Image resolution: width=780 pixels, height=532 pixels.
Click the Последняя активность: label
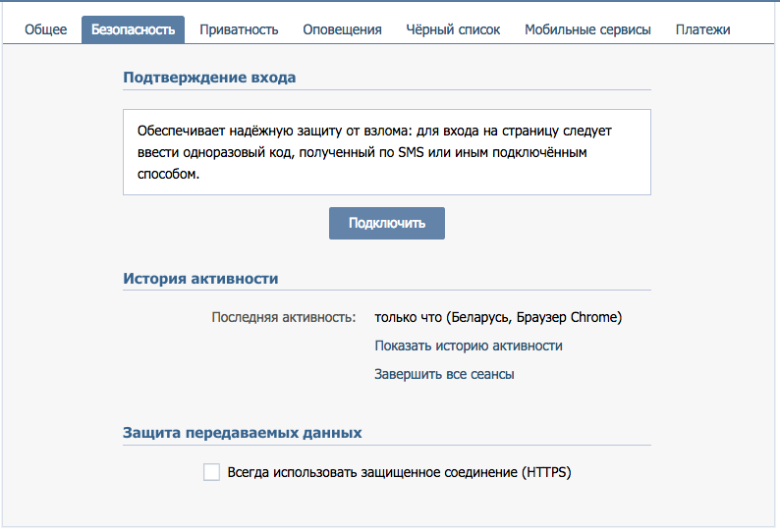(x=283, y=317)
